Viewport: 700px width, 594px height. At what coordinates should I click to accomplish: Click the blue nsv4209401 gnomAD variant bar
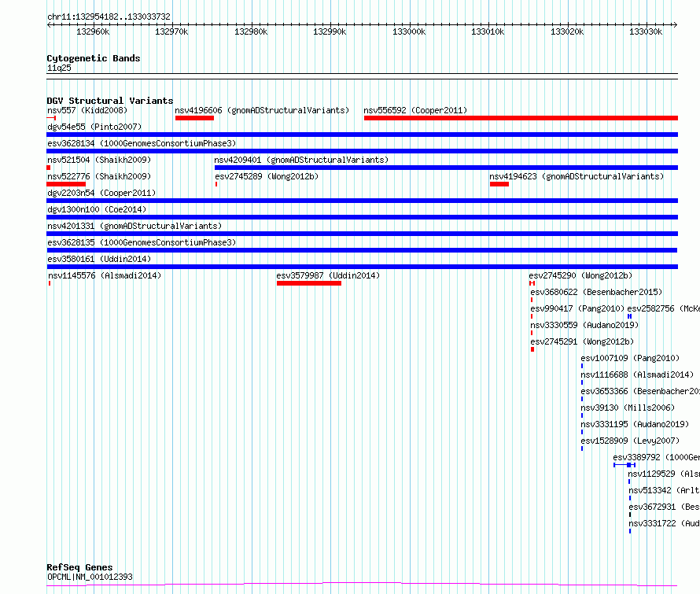[x=446, y=168]
